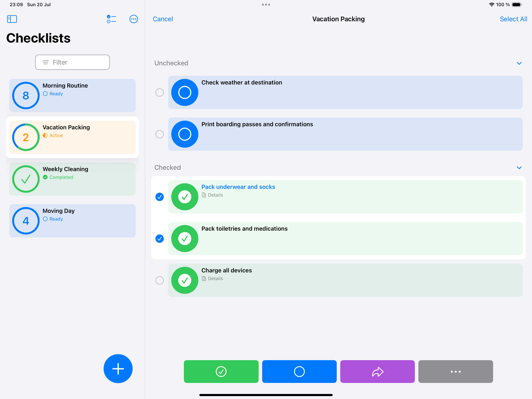Deselect 'Pack underwear and socks' selection circle
The image size is (532, 399).
click(159, 197)
